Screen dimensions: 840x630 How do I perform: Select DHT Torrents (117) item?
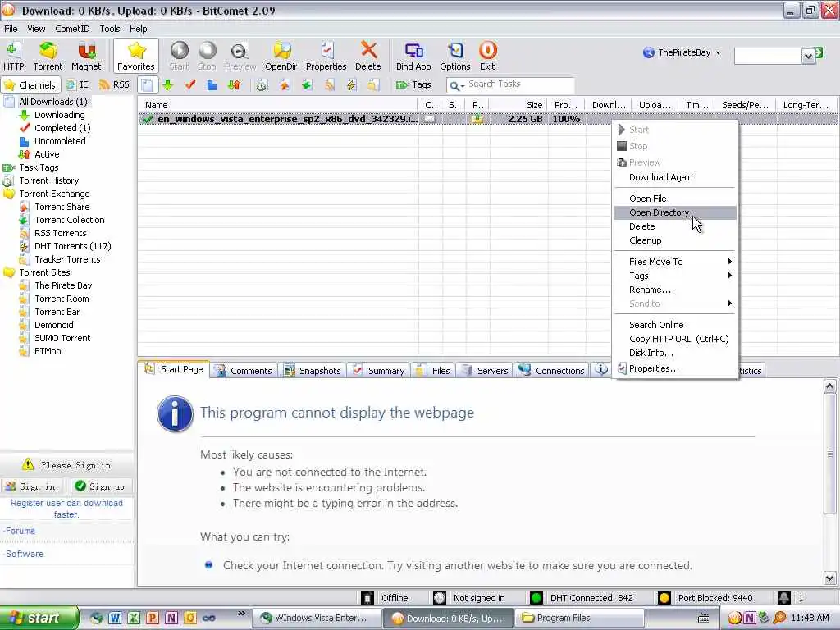coord(72,246)
